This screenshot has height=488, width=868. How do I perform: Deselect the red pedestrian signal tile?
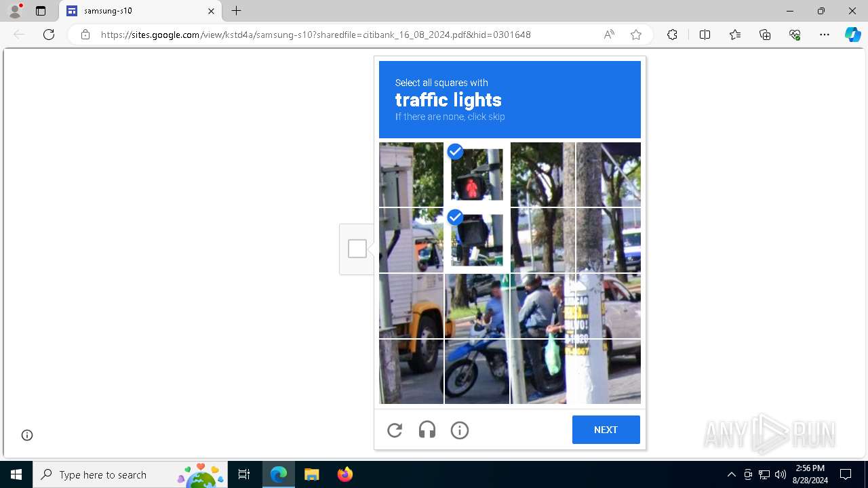[477, 174]
